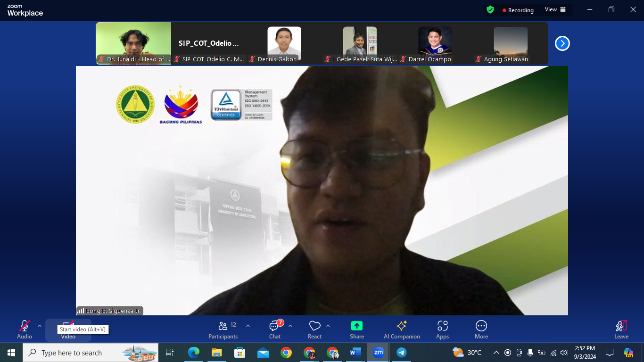Open the Chat panel
The height and width of the screenshot is (362, 644).
(275, 329)
